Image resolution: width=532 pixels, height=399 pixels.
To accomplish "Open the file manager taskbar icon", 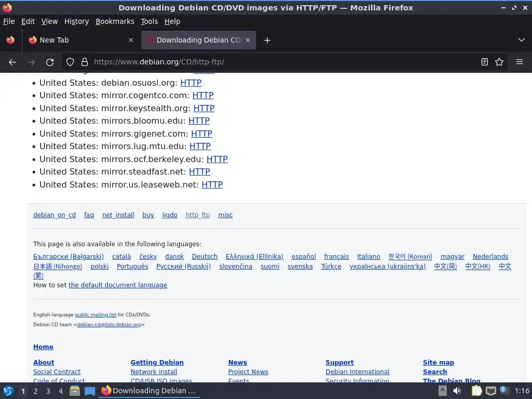I will click(x=74, y=391).
